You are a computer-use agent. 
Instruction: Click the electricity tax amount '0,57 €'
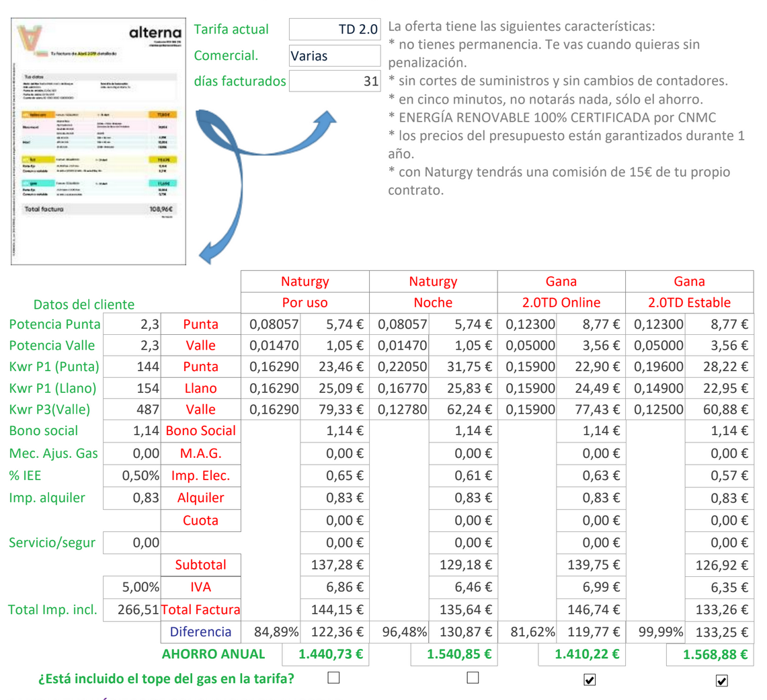click(x=719, y=475)
